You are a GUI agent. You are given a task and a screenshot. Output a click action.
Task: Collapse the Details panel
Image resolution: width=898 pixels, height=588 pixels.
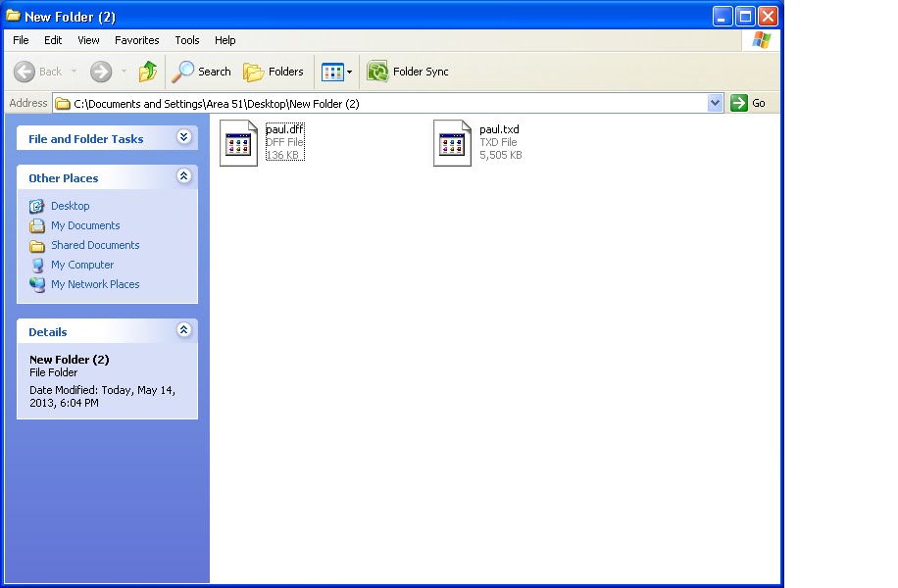pyautogui.click(x=184, y=330)
